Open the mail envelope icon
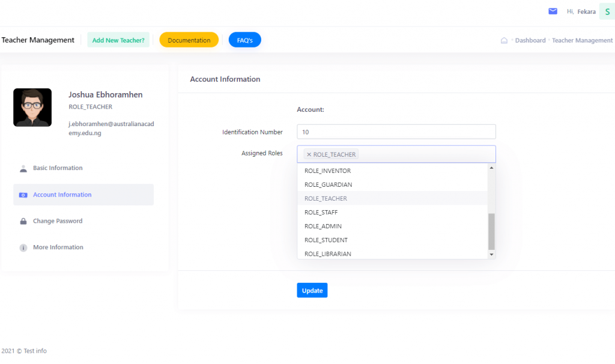This screenshot has height=364, width=615. (x=553, y=11)
